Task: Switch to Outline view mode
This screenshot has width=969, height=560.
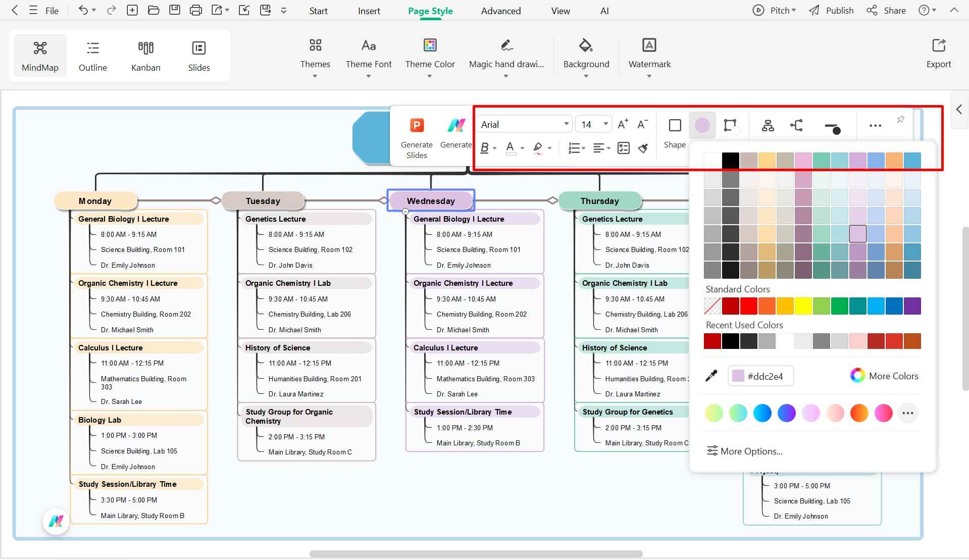Action: 93,56
